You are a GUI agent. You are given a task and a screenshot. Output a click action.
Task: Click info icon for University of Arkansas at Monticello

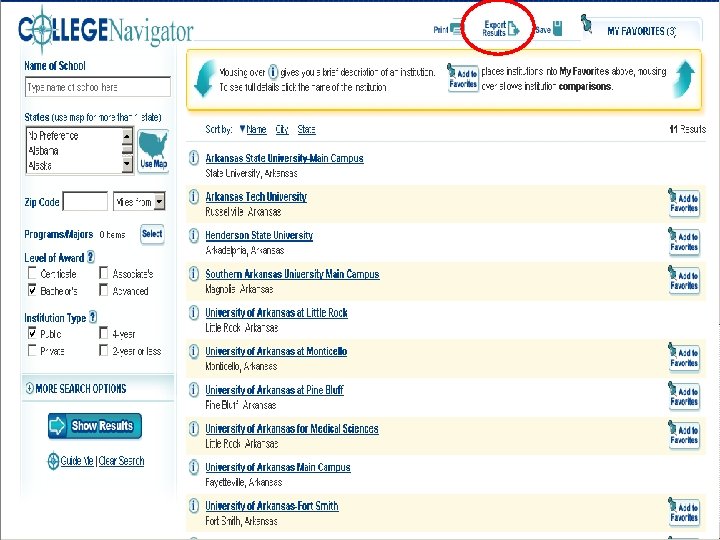(x=194, y=351)
